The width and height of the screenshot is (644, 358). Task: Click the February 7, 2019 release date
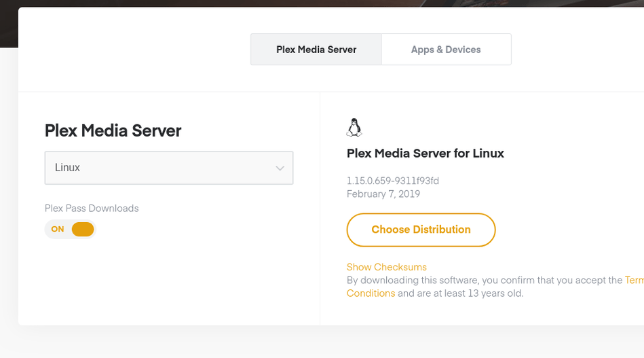coord(383,194)
